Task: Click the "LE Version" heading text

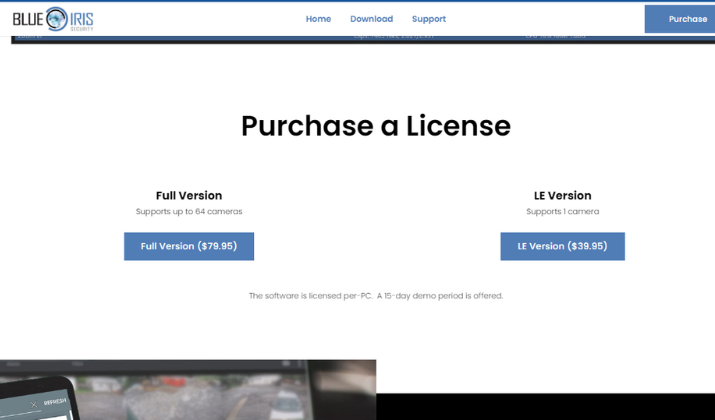Action: point(562,196)
